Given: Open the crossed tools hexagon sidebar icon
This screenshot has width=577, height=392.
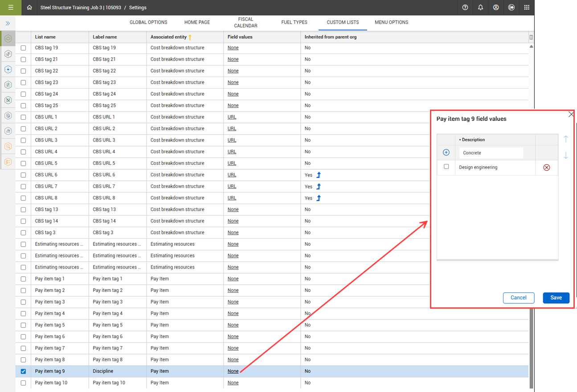Looking at the screenshot, I should [x=8, y=100].
